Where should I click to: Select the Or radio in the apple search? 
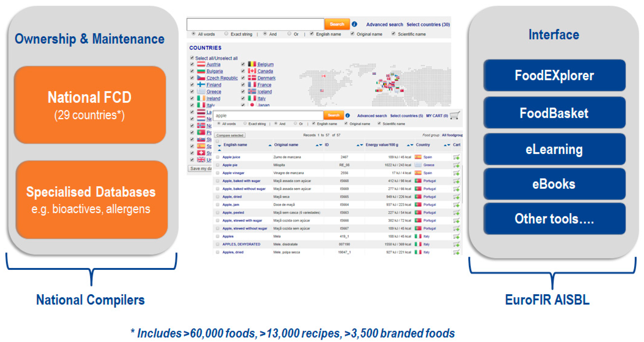coord(295,123)
